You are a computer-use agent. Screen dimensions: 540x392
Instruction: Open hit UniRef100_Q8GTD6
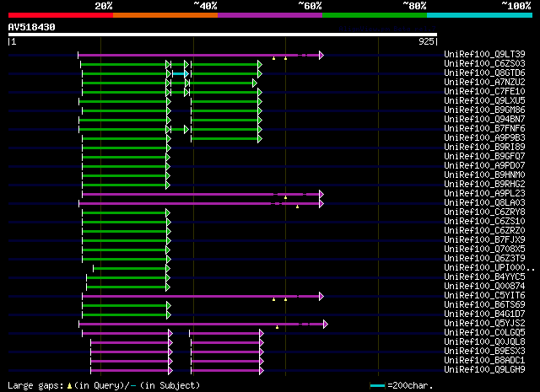point(484,73)
